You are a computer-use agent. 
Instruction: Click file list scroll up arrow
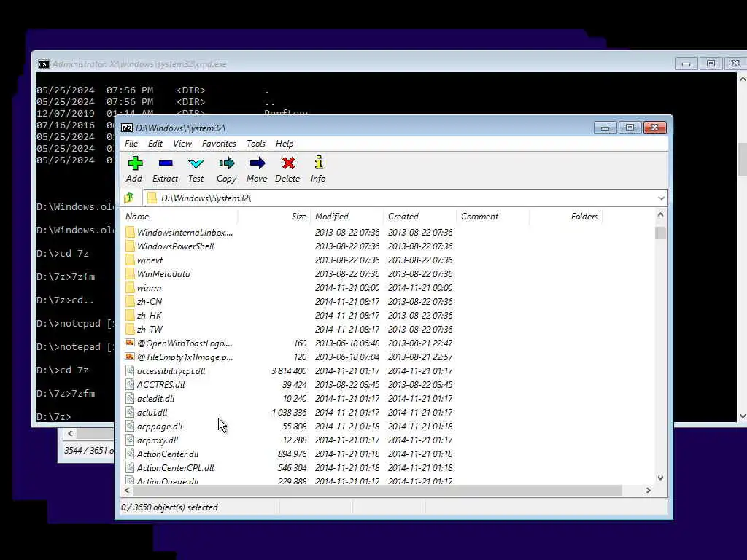(660, 215)
